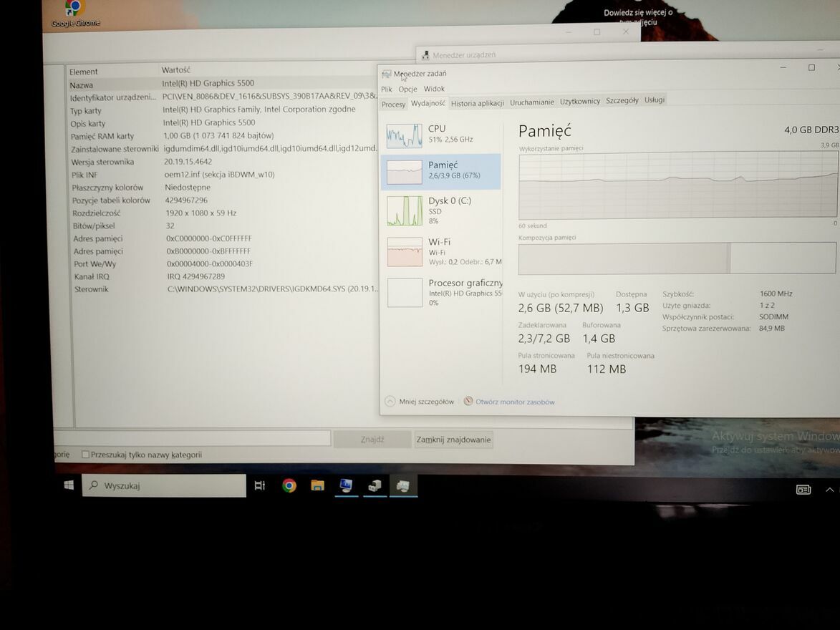Open the Plik menu in Task Manager
This screenshot has height=630, width=840.
point(387,89)
